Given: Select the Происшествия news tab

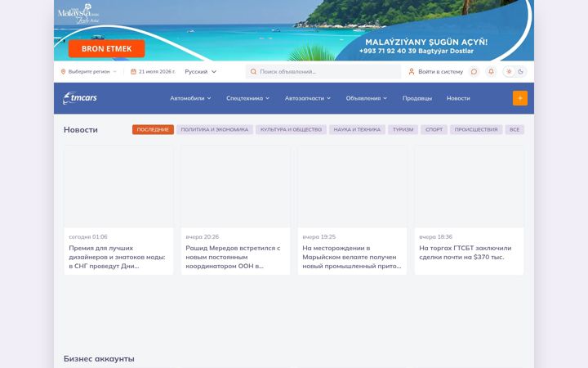Looking at the screenshot, I should (476, 129).
